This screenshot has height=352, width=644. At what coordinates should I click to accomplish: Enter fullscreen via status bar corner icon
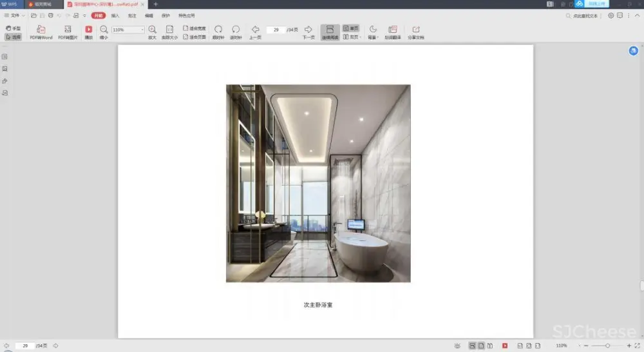[x=638, y=346]
